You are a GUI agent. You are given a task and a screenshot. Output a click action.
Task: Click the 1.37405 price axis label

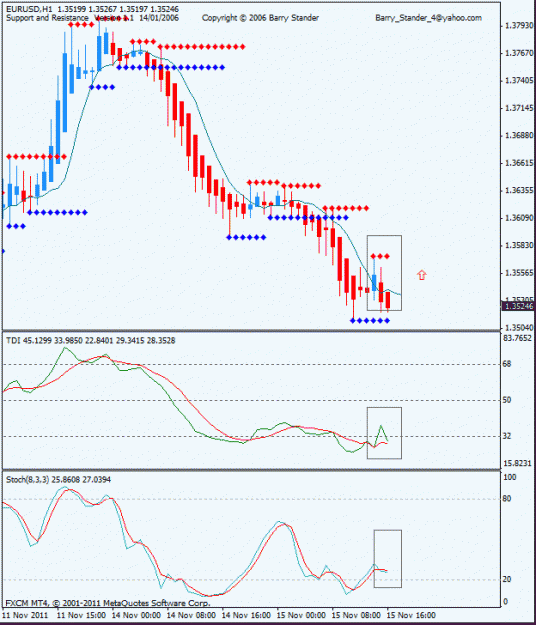[519, 81]
